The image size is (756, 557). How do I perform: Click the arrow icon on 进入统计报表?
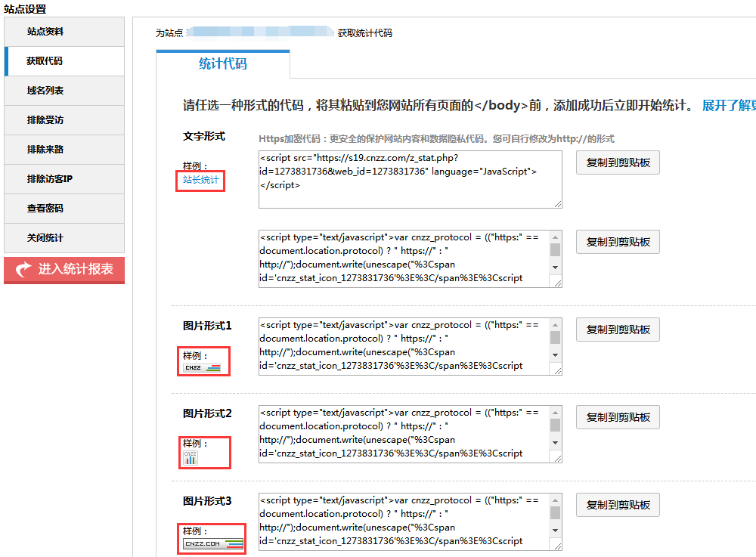(23, 269)
